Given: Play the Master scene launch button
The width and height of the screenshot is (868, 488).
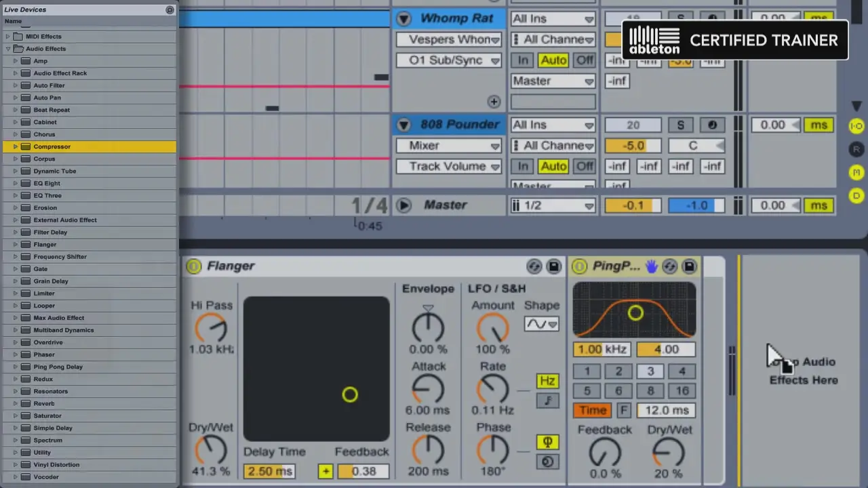Looking at the screenshot, I should (403, 205).
